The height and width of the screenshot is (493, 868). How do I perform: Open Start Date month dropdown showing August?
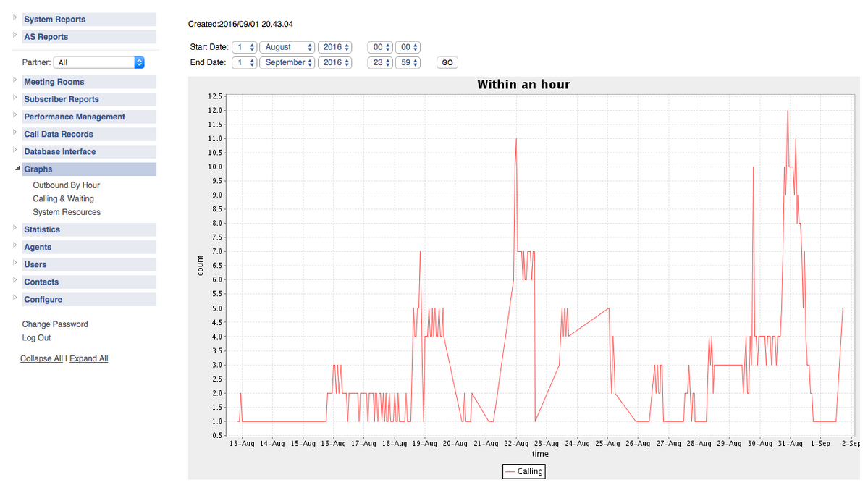tap(287, 48)
